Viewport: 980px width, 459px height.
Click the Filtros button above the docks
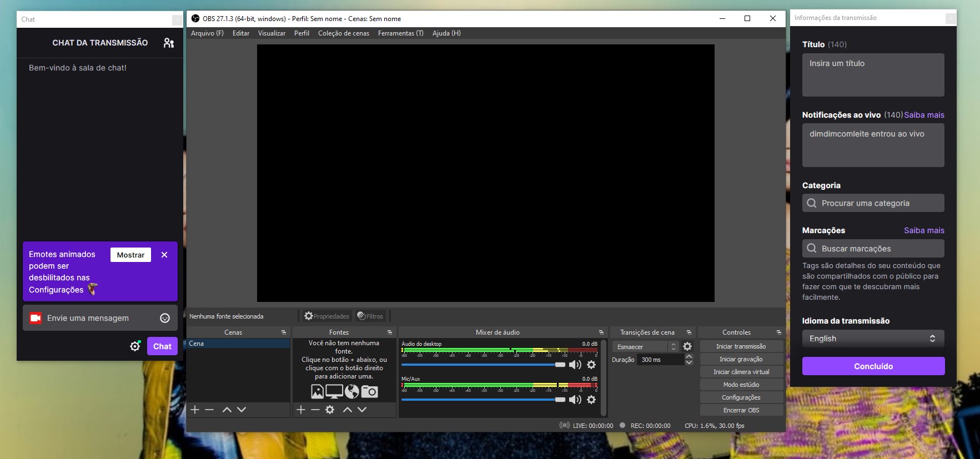pyautogui.click(x=370, y=316)
